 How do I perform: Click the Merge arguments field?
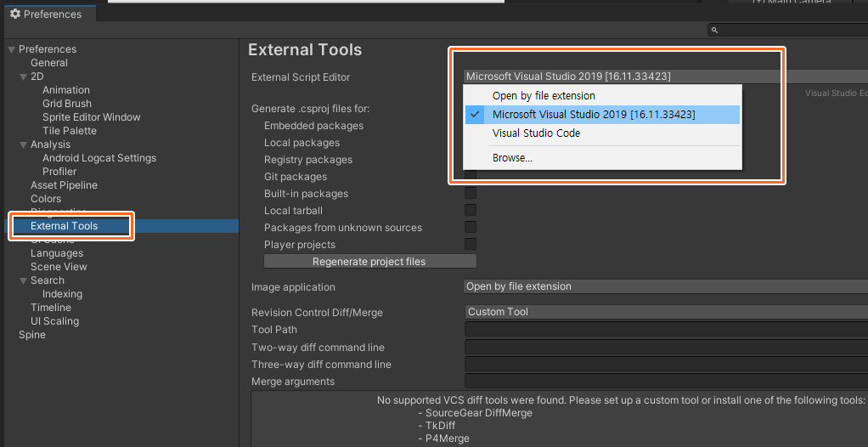point(666,381)
